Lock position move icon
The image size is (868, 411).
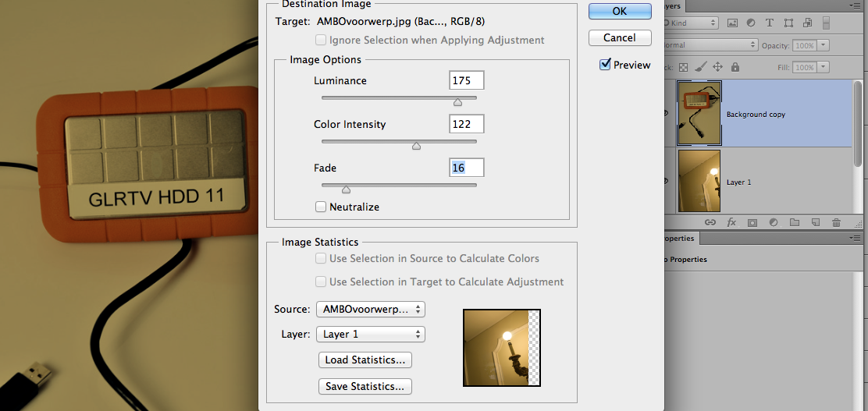point(717,67)
